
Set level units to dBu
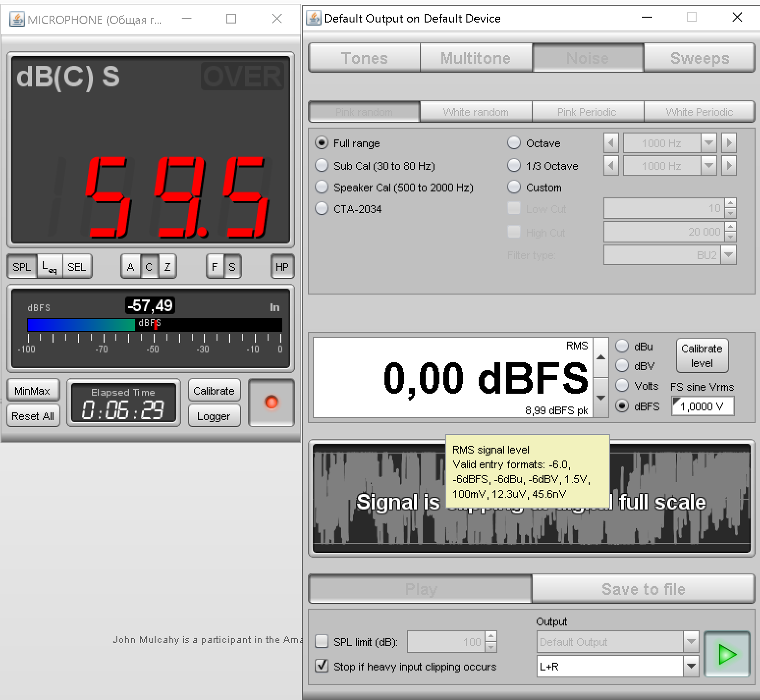(622, 346)
